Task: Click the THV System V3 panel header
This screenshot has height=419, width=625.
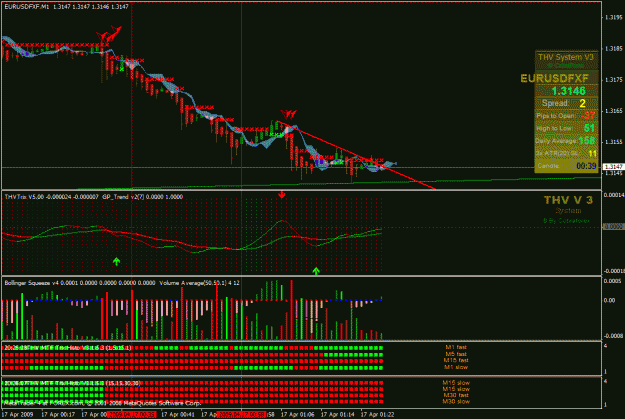Action: [x=566, y=57]
